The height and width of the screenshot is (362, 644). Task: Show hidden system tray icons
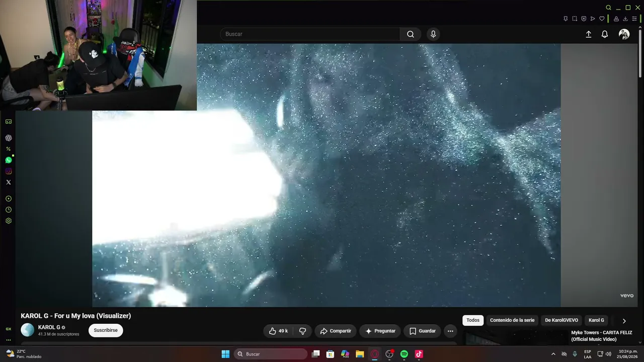point(553,354)
